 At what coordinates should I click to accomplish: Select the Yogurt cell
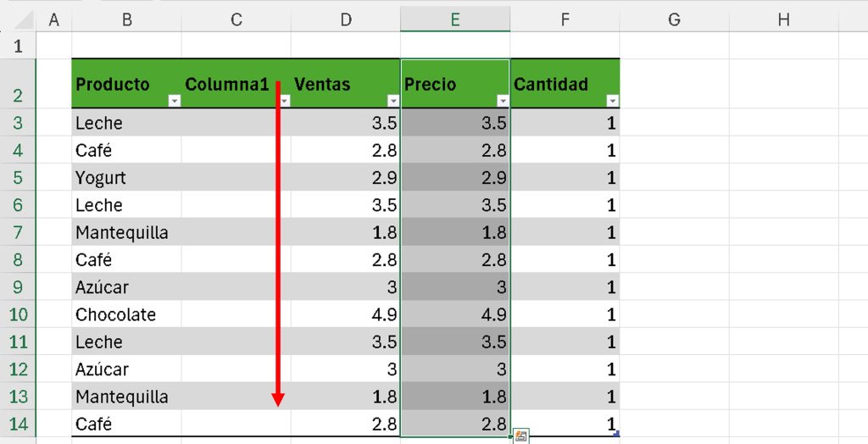pos(101,178)
